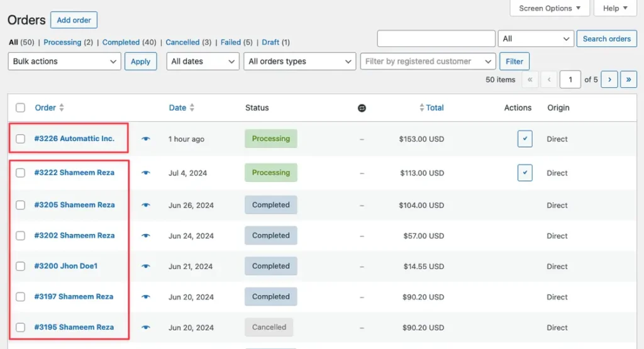Open the Bulk actions dropdown
Screen dimensions: 644x349
64,62
